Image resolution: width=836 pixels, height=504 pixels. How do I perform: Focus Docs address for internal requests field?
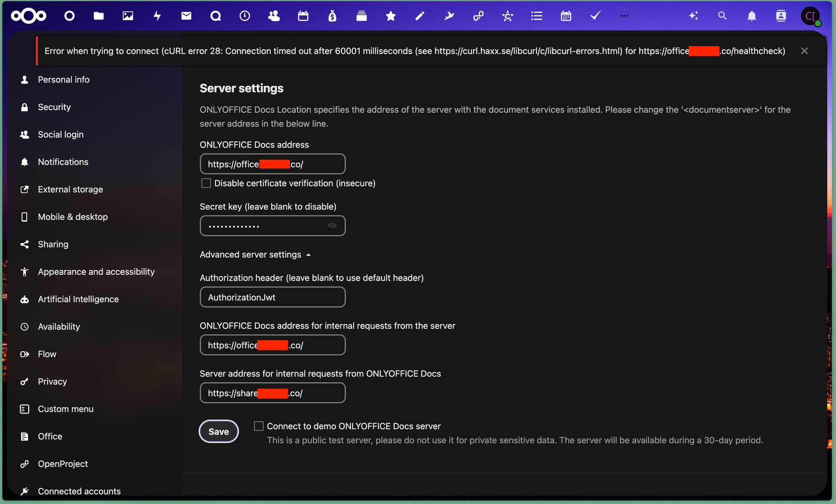point(273,345)
